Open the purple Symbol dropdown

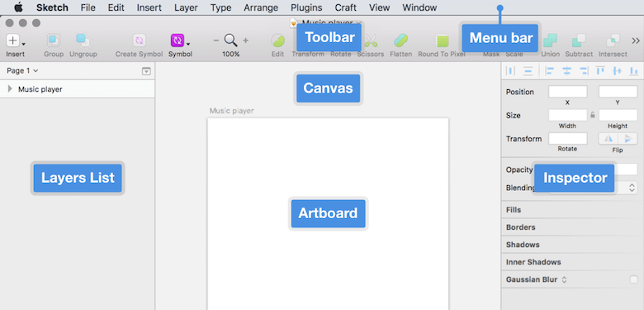(x=180, y=41)
